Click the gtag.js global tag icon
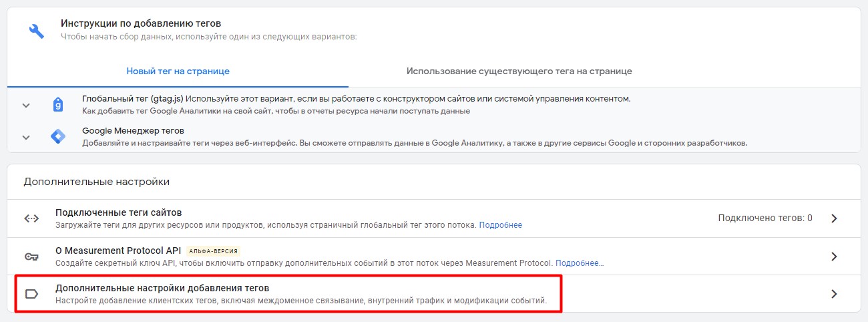Image resolution: width=868 pixels, height=322 pixels. (x=58, y=105)
